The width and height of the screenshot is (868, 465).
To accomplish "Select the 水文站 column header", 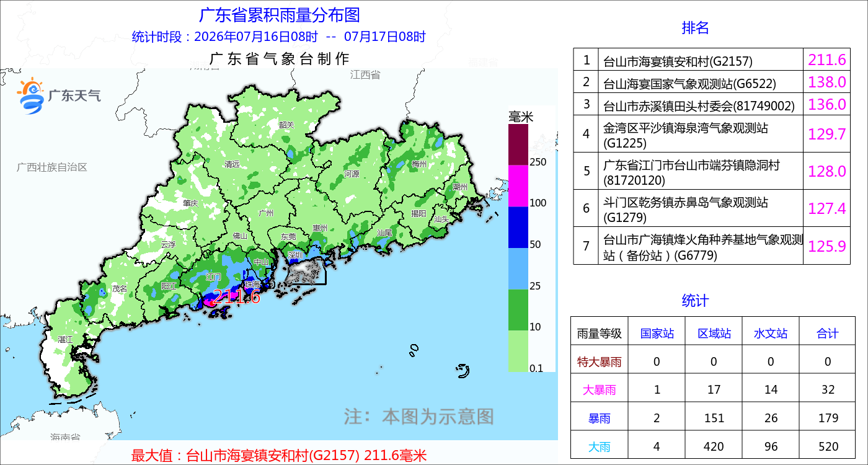I will pyautogui.click(x=771, y=334).
